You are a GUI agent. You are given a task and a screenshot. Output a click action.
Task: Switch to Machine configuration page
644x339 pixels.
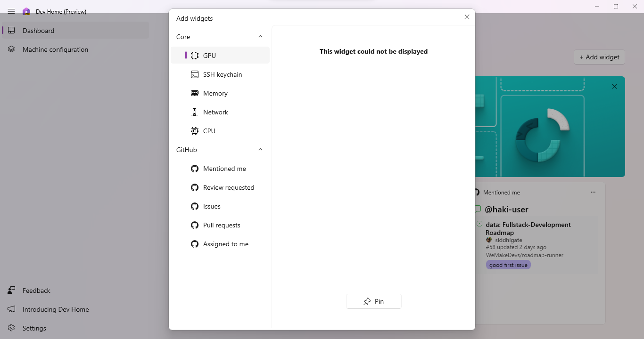pos(55,49)
